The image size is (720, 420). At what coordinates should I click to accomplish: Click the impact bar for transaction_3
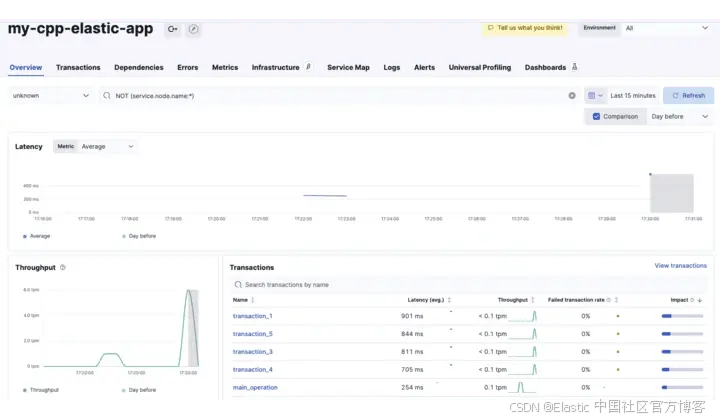pos(682,352)
